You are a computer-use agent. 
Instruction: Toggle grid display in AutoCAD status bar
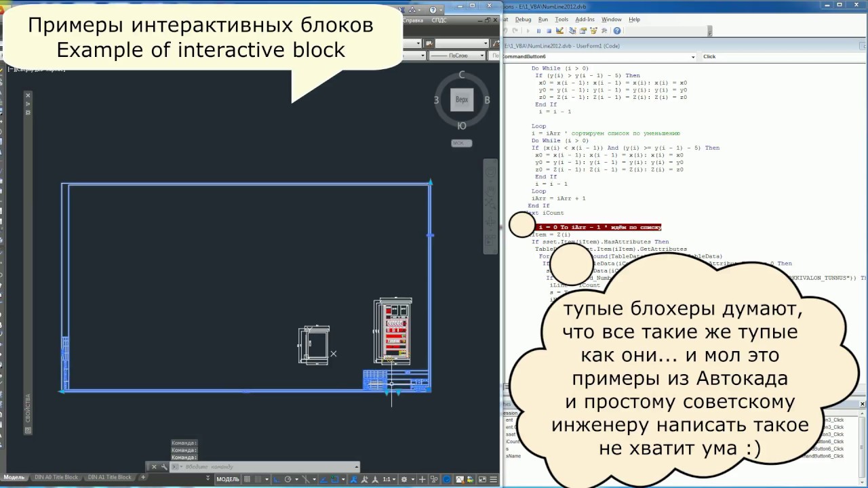tap(247, 479)
